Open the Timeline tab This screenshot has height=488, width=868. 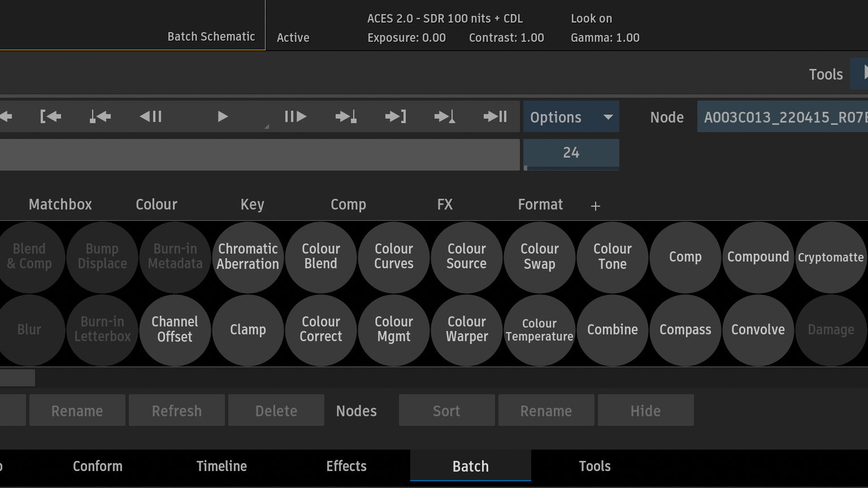pos(222,467)
